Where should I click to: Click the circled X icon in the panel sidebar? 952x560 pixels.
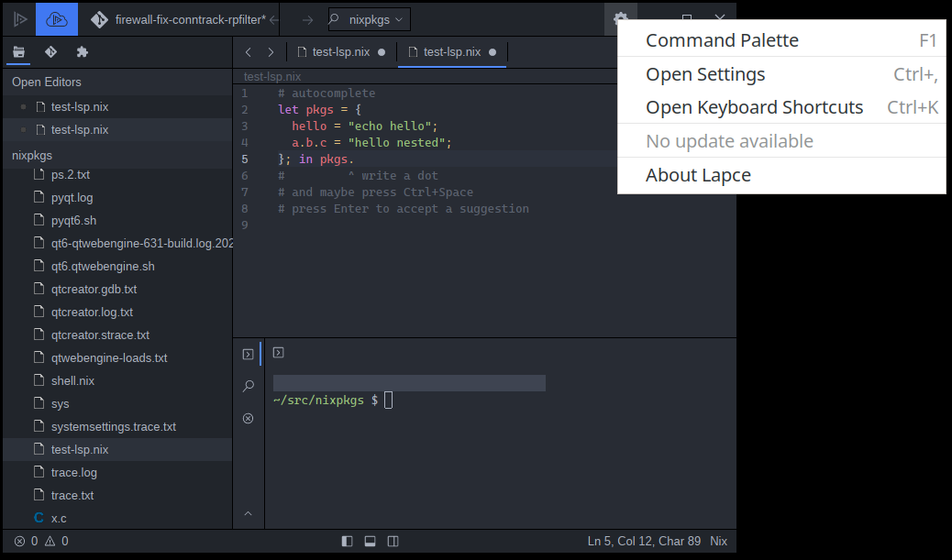(x=248, y=418)
